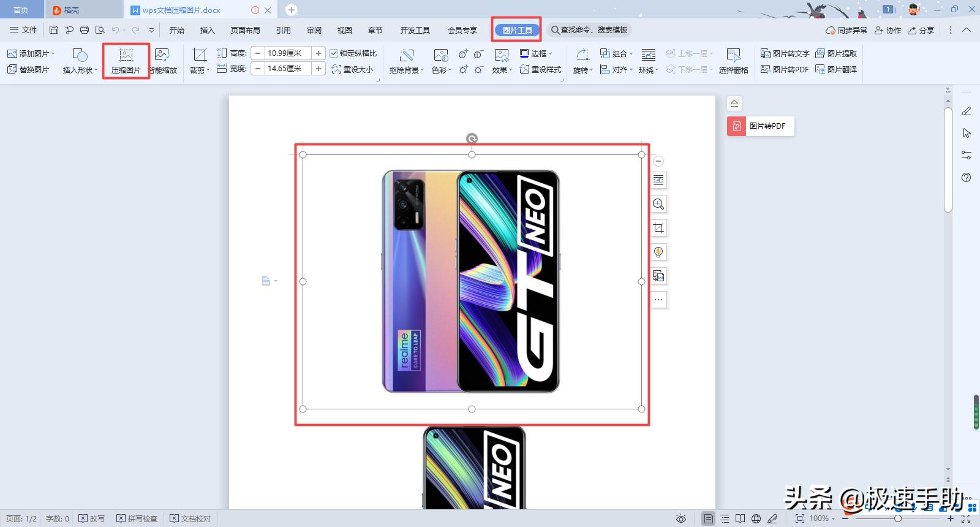This screenshot has width=980, height=527.
Task: Click Picture Translate (图片翻译)
Action: [836, 69]
